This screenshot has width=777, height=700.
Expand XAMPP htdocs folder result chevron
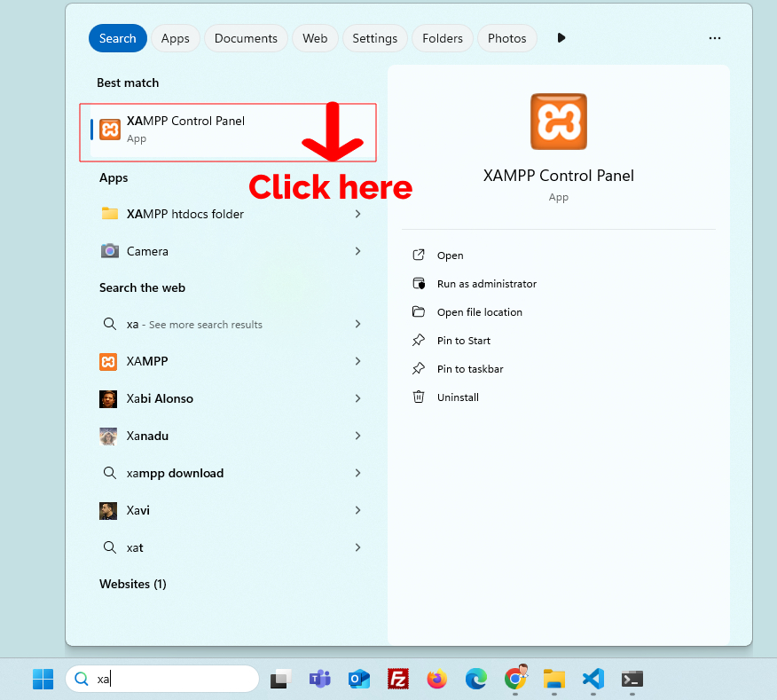pos(357,214)
